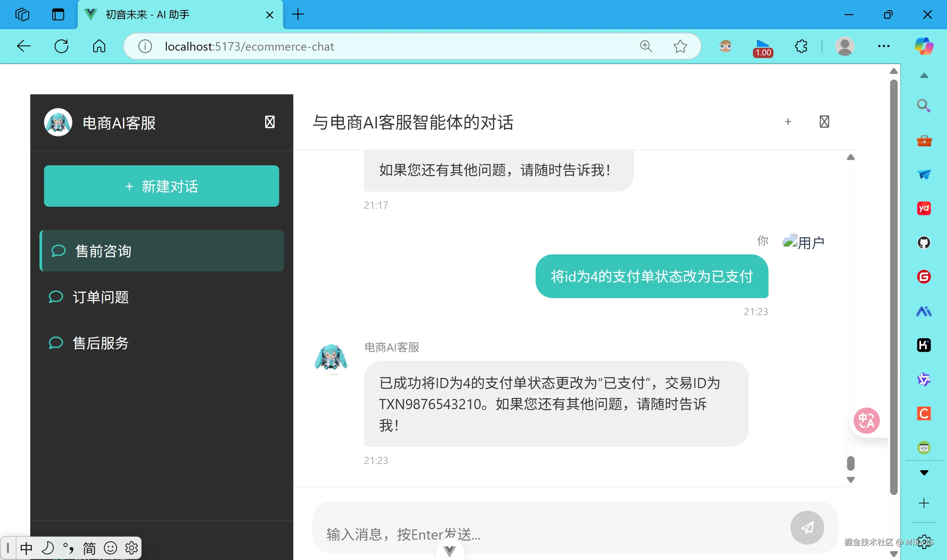This screenshot has width=947, height=560.
Task: Open the emoji picker on the IME bar
Action: (110, 548)
